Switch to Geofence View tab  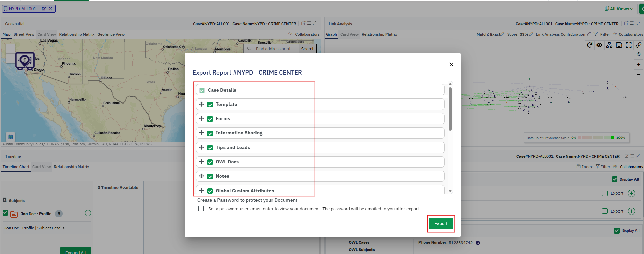(x=111, y=34)
